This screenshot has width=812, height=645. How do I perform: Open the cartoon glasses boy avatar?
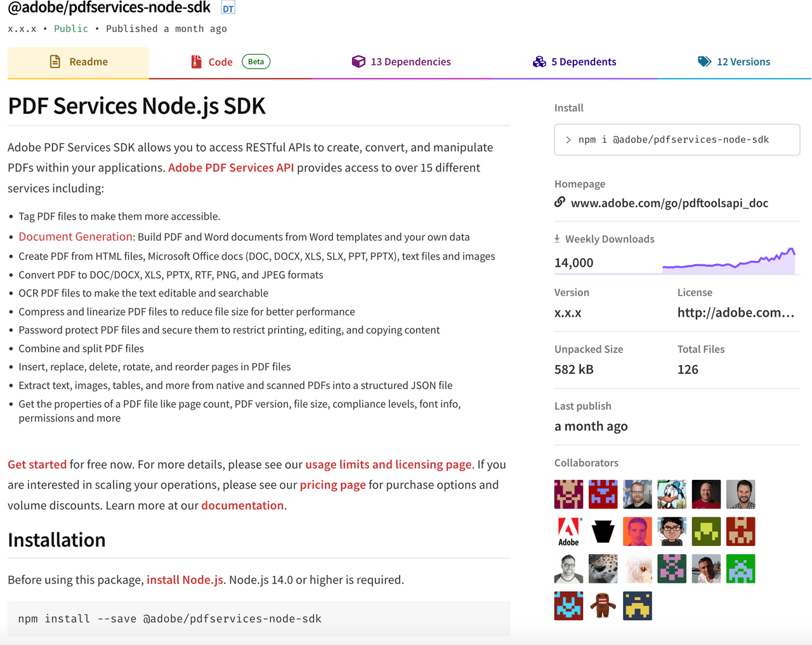click(x=672, y=532)
